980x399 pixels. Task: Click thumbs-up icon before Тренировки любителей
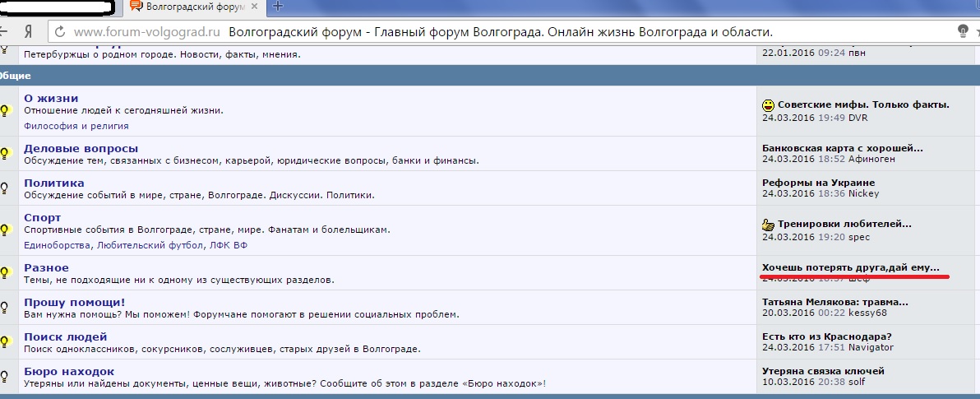click(768, 224)
